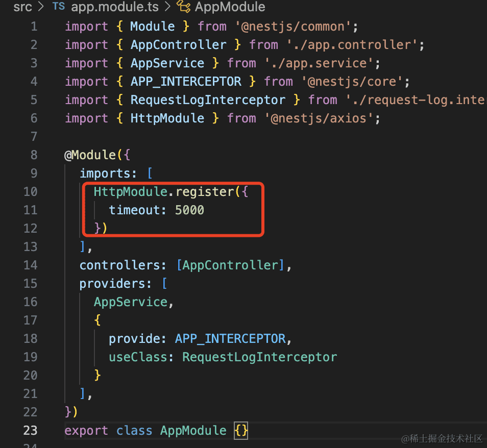The height and width of the screenshot is (448, 487).
Task: Click line number 10 in the gutter
Action: pyautogui.click(x=30, y=191)
